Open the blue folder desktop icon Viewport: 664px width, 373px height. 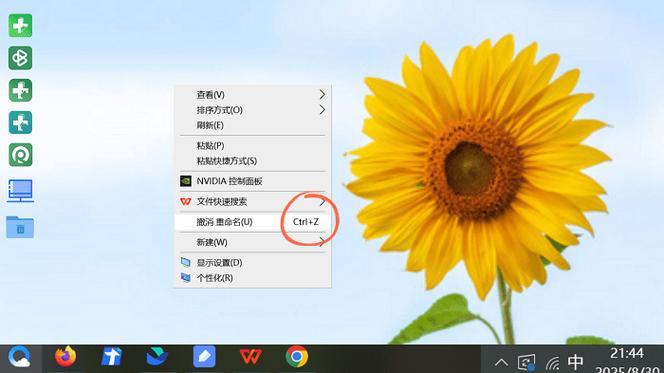coord(20,227)
